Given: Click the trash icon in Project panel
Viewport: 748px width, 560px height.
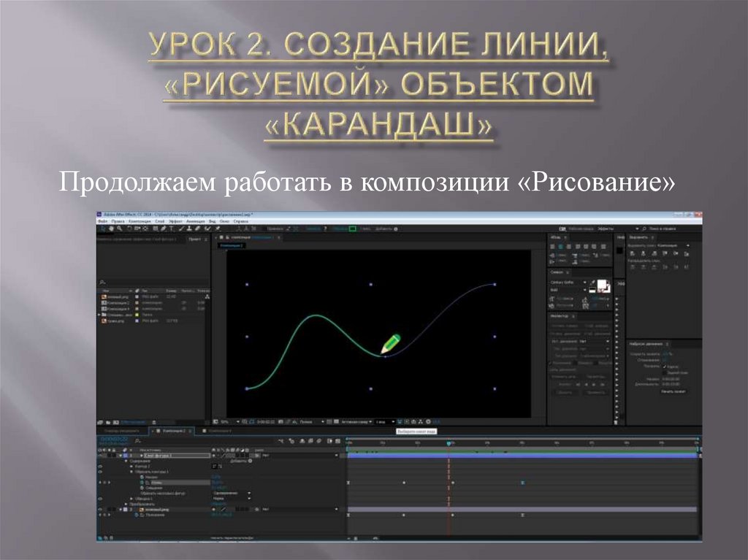Looking at the screenshot, I should tap(153, 423).
